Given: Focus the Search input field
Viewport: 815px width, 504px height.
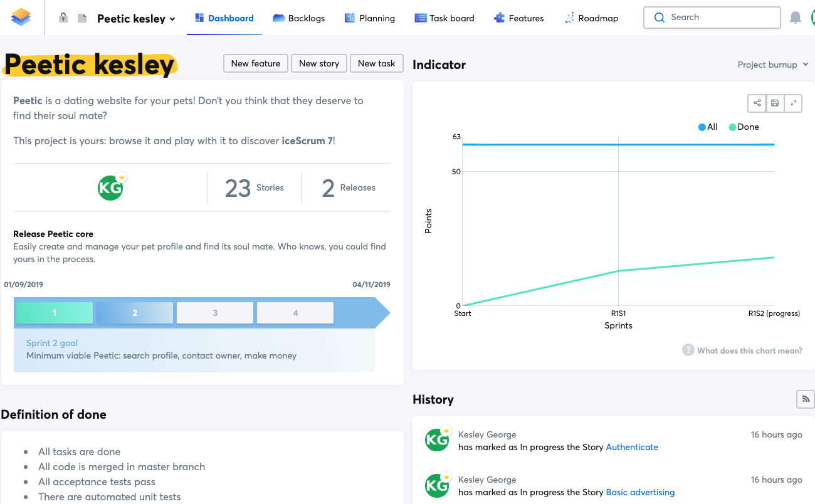Looking at the screenshot, I should tap(712, 18).
